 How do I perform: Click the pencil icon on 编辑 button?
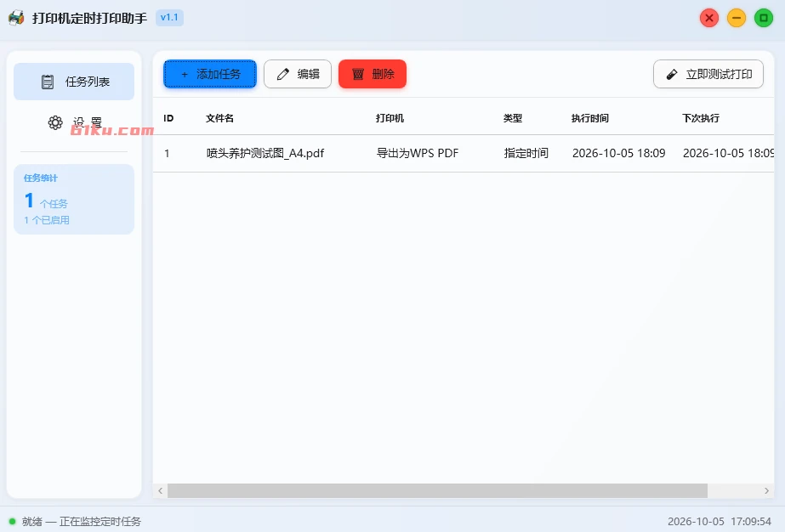click(x=283, y=74)
